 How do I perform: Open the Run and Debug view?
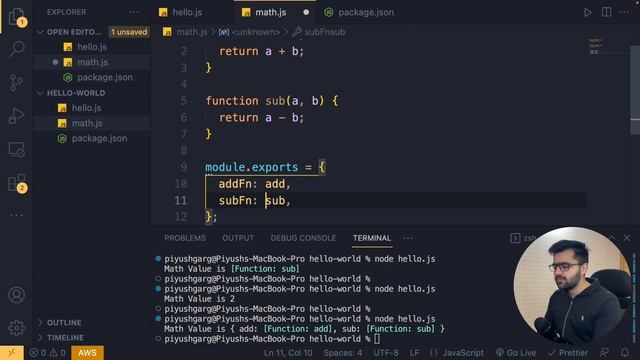pyautogui.click(x=16, y=116)
